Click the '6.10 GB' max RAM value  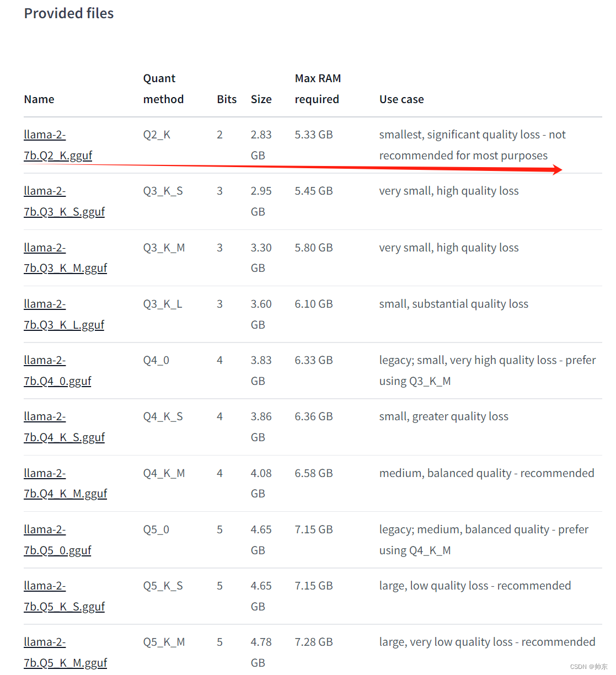coord(314,304)
